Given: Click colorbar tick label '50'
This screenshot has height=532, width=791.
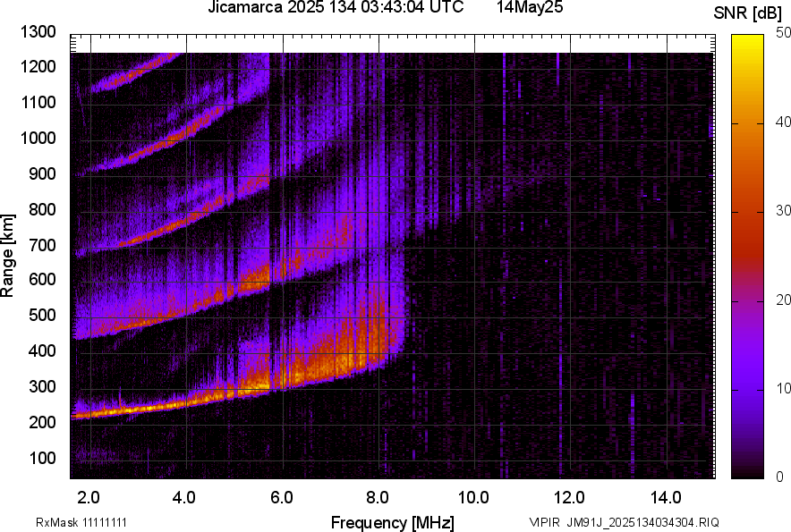Looking at the screenshot, I should tap(783, 33).
